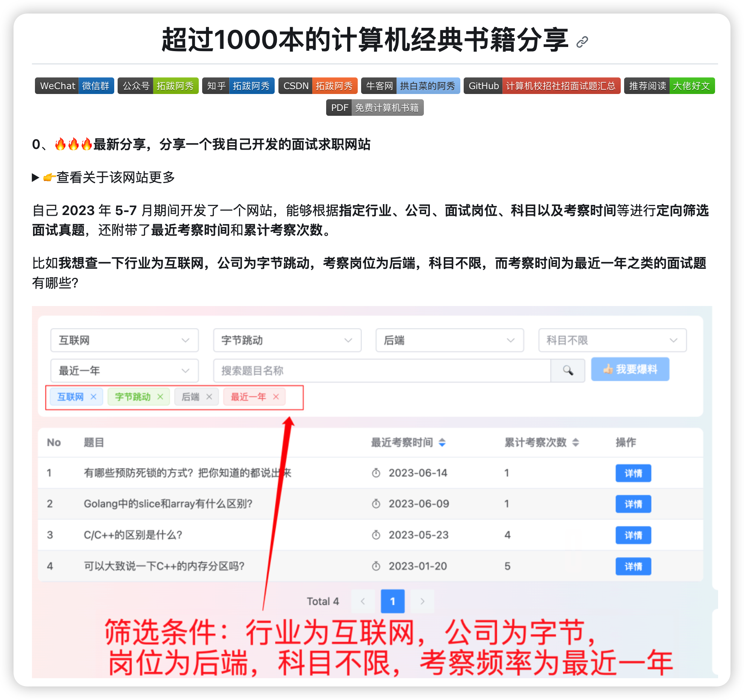The image size is (744, 700).
Task: Click the 操作 column header
Action: pos(626,442)
